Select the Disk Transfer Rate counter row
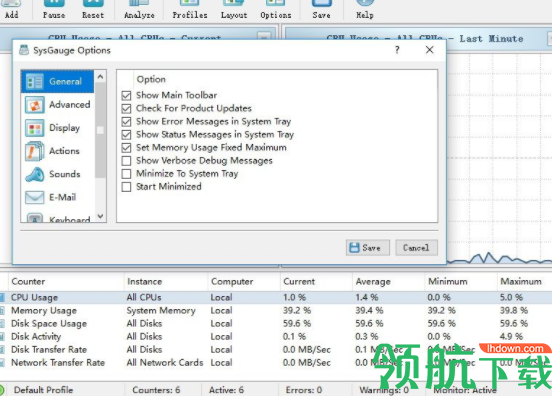 coord(276,350)
